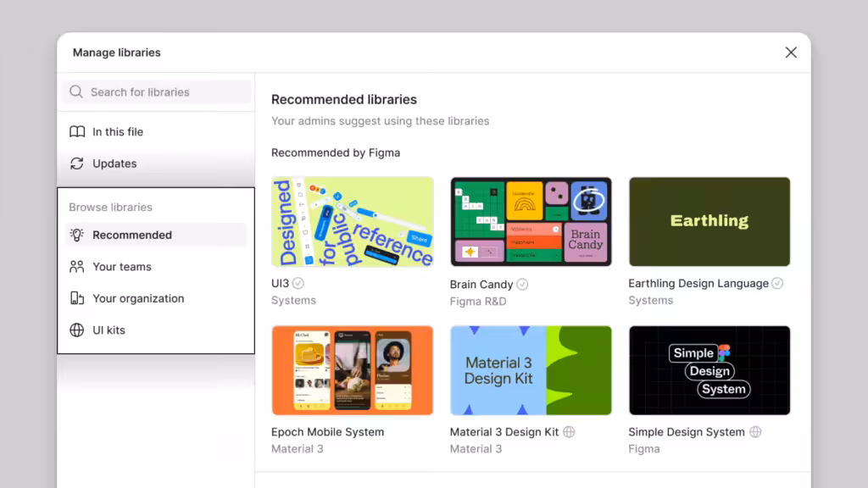Select the Recommended lightbulb icon
This screenshot has width=868, height=488.
pos(75,235)
